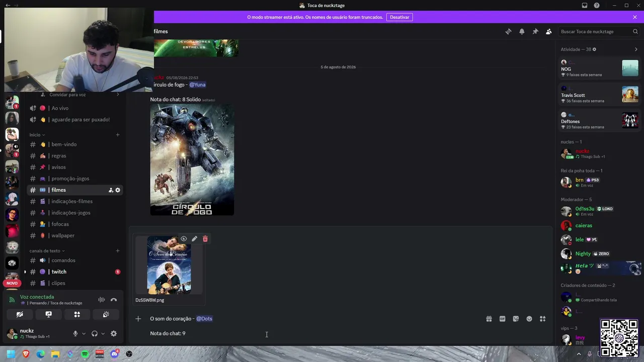The height and width of the screenshot is (362, 644).
Task: Click Desativar to disable streamer mode
Action: pyautogui.click(x=399, y=17)
